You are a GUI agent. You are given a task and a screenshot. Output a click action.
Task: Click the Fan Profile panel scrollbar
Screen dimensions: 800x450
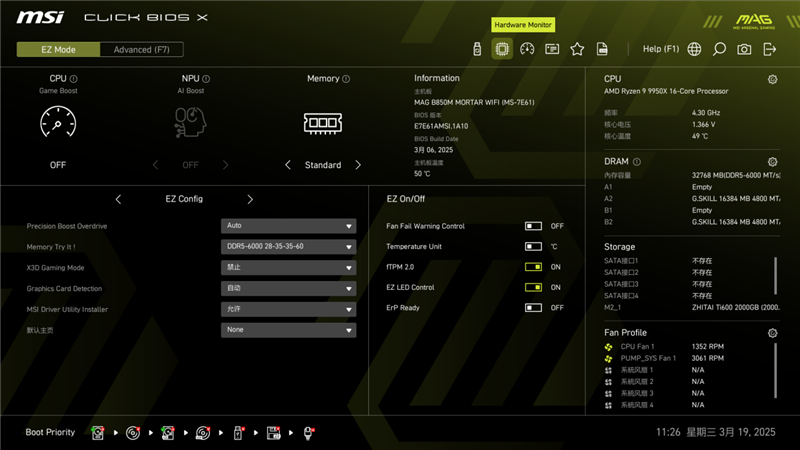(x=776, y=370)
